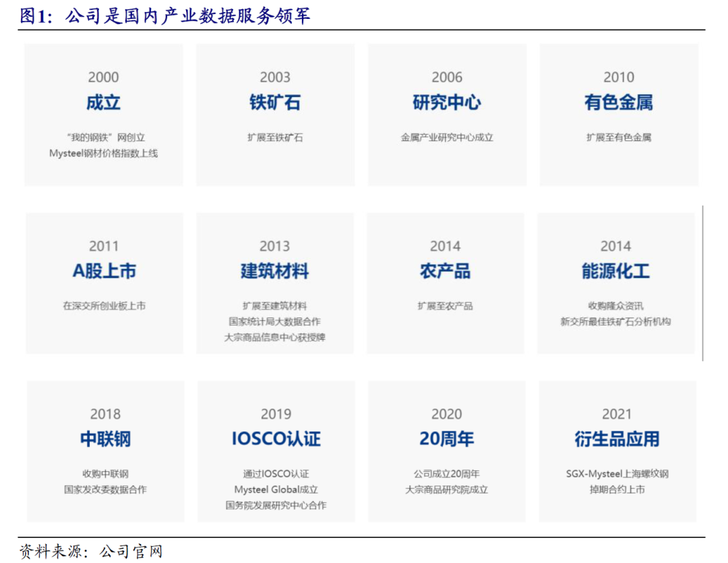This screenshot has width=728, height=563.
Task: Click the text 收购中联钢
Action: [105, 474]
